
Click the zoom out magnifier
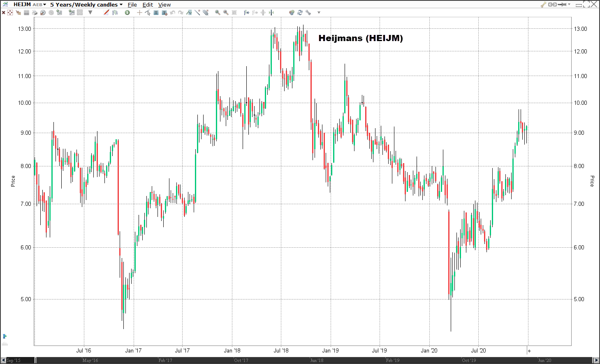pyautogui.click(x=226, y=13)
